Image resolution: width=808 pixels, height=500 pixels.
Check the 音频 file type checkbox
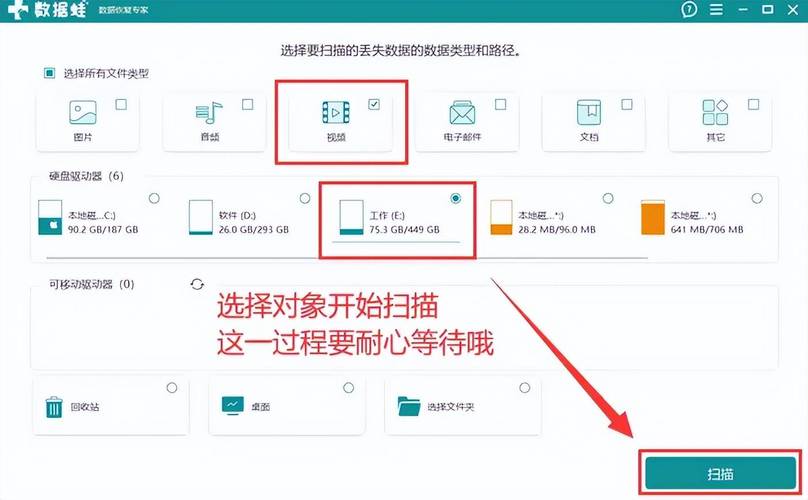click(247, 105)
